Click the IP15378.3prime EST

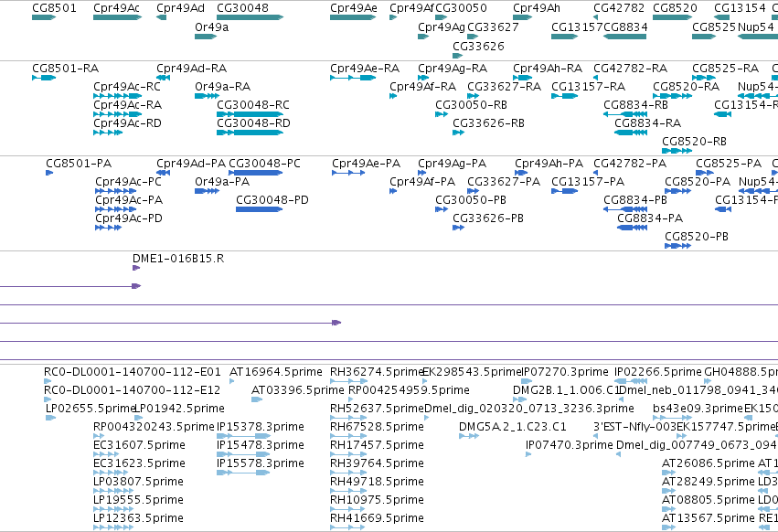click(x=243, y=436)
